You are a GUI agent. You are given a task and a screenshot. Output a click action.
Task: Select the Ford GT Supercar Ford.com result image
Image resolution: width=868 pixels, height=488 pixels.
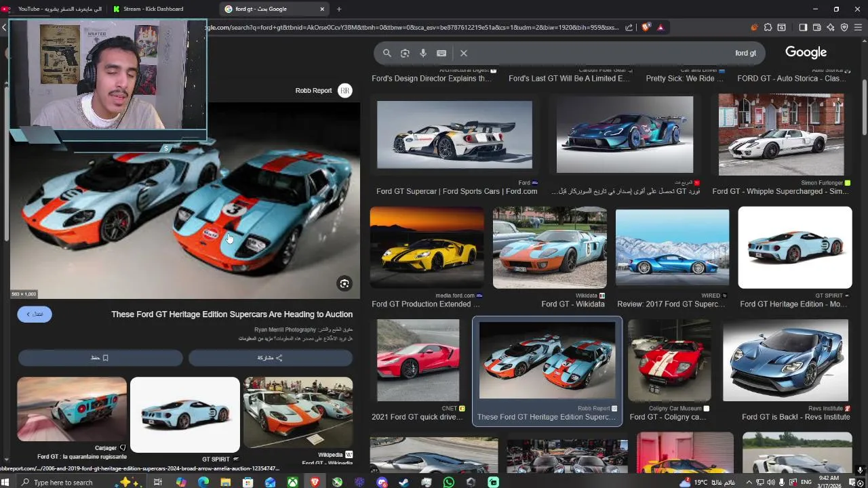(x=454, y=135)
